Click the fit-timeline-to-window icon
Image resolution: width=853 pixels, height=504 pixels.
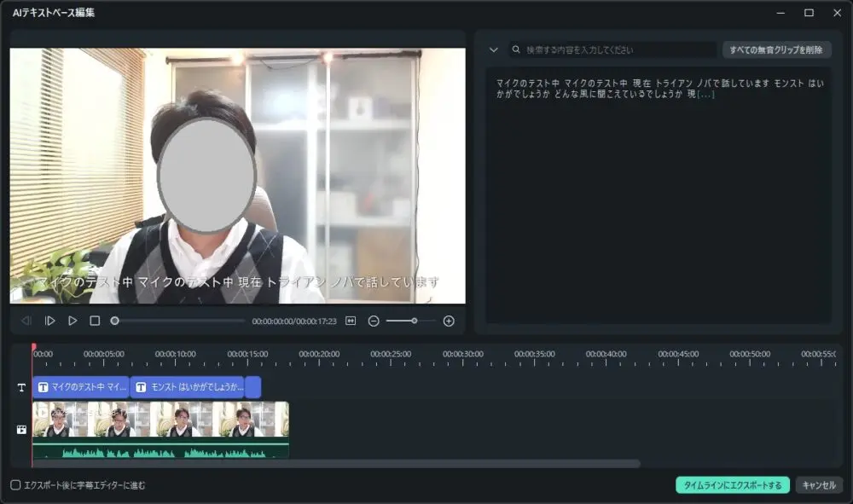351,321
